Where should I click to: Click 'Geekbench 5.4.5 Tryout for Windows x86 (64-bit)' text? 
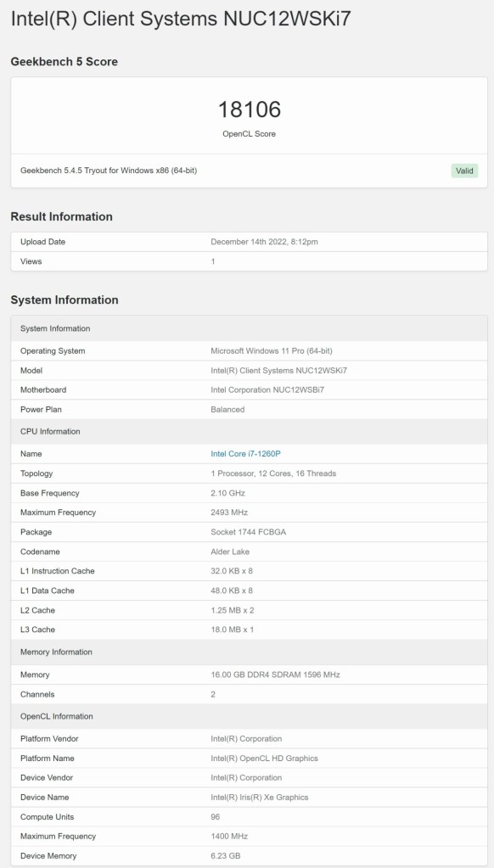[x=109, y=171]
